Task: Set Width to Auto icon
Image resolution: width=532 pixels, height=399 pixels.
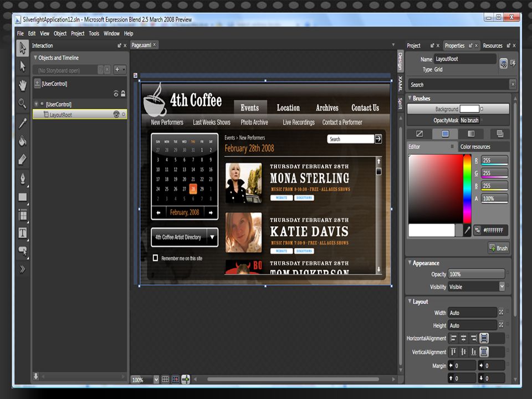Action: [x=501, y=313]
